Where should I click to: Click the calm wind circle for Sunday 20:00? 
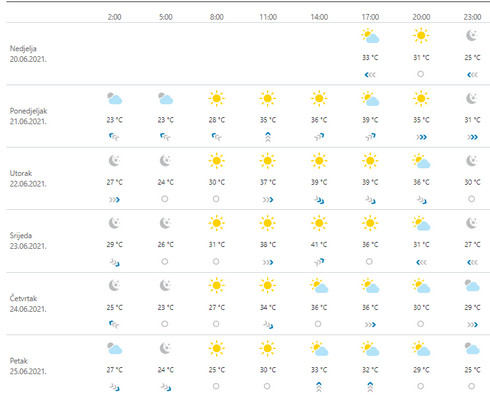click(421, 74)
